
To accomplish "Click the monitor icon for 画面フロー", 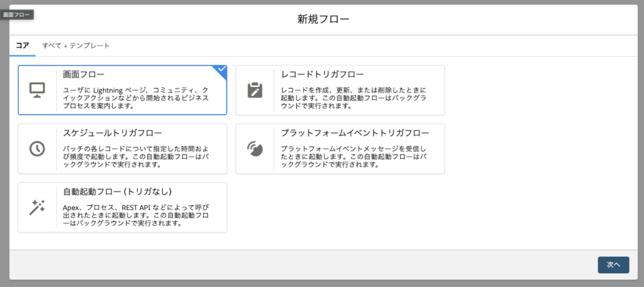I will (37, 90).
